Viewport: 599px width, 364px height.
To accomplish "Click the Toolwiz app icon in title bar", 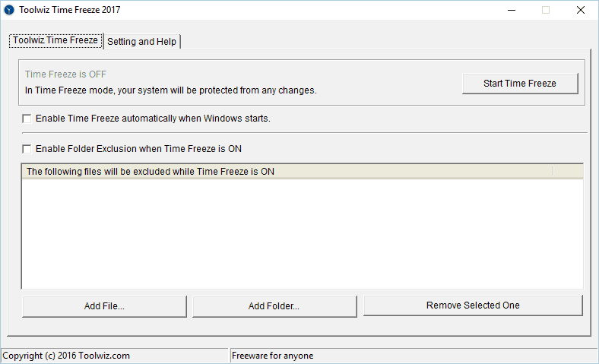I will (9, 10).
